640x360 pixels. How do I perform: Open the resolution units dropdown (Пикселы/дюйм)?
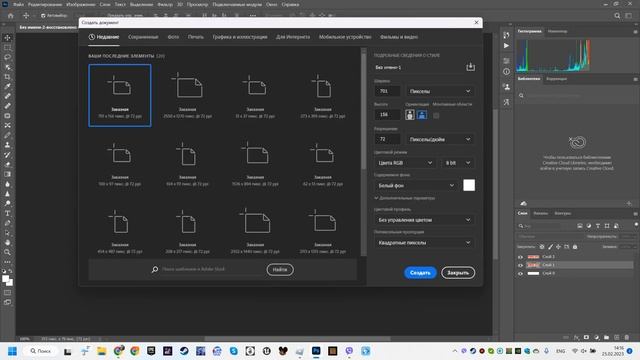click(x=440, y=139)
